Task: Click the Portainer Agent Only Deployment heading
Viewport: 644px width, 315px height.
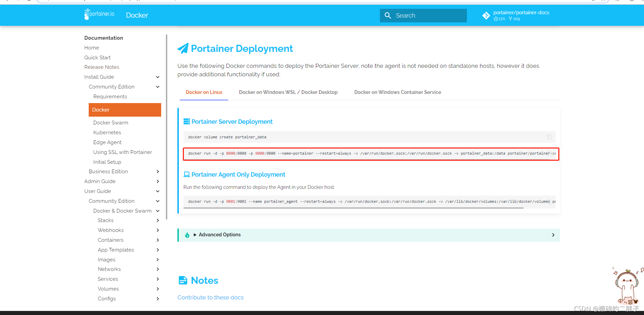Action: pos(238,175)
